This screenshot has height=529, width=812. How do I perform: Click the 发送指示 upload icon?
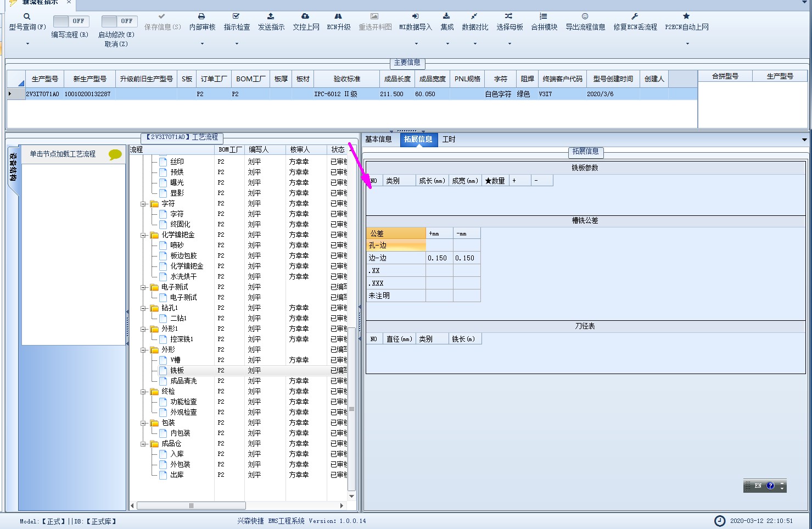[x=271, y=16]
